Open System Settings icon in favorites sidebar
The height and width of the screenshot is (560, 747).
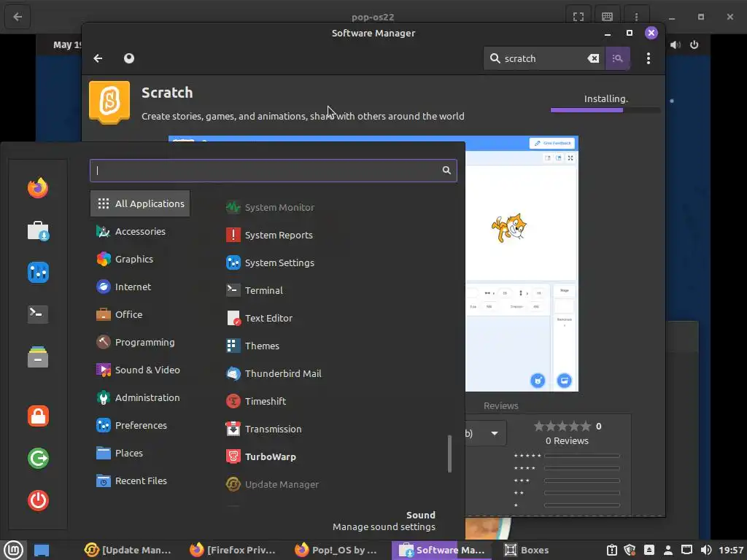38,273
